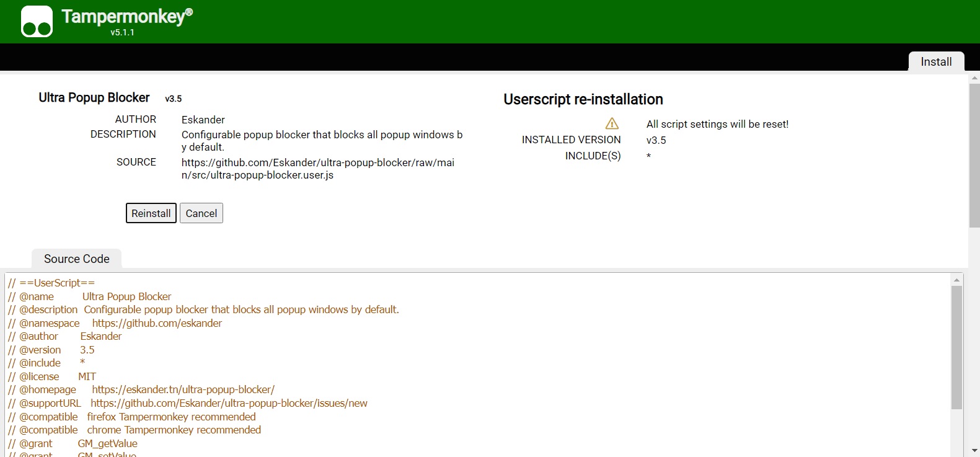Viewport: 980px width, 457px height.
Task: Click the Tampermonkey v5.1.1 version label
Action: (123, 32)
